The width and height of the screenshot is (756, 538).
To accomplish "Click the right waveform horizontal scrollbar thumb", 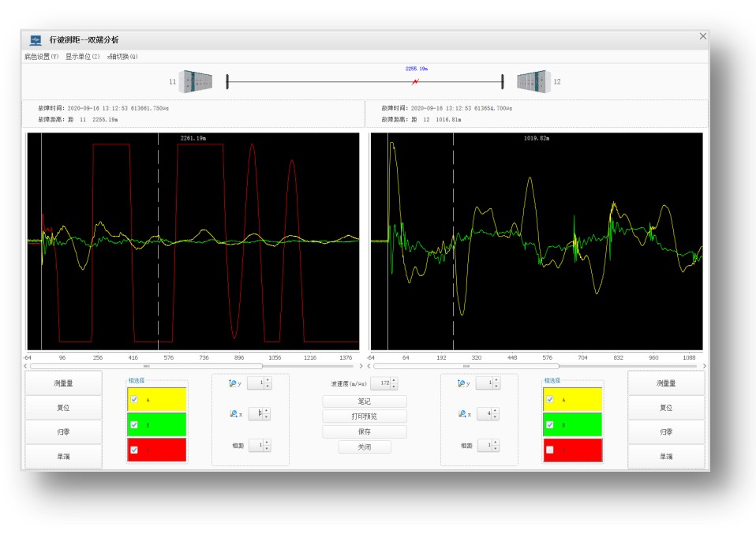I will point(466,366).
